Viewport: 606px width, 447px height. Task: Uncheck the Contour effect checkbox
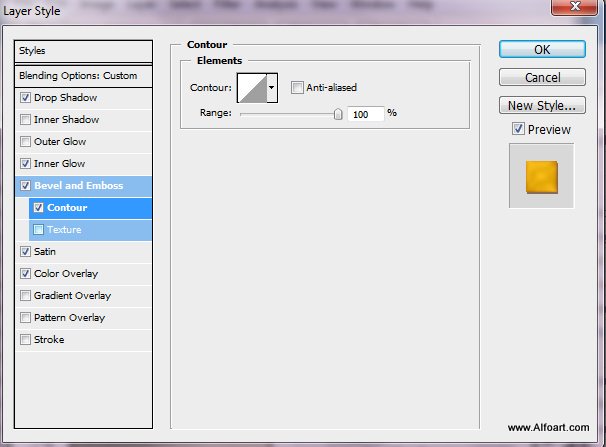38,208
